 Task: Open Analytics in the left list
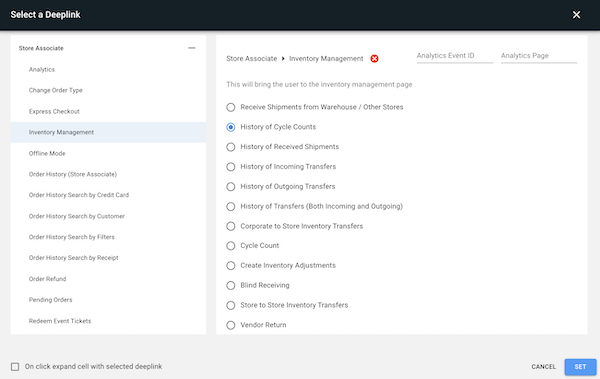(x=108, y=69)
